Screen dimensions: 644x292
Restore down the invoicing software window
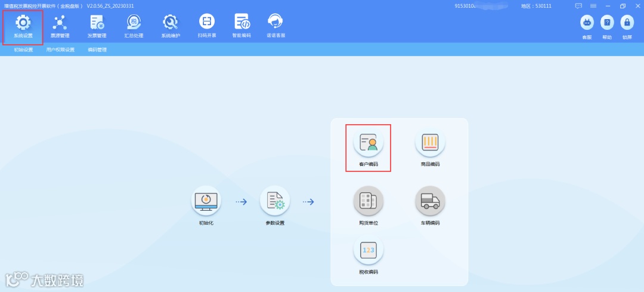click(x=623, y=6)
